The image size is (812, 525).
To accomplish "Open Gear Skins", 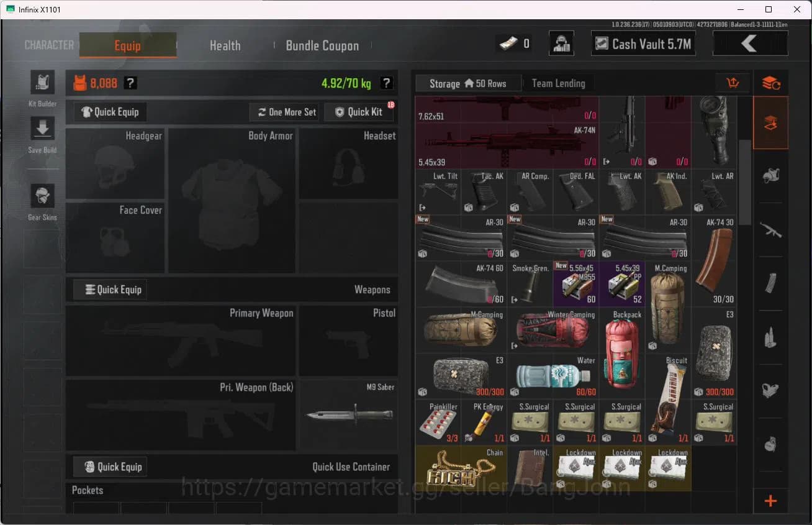I will [42, 196].
